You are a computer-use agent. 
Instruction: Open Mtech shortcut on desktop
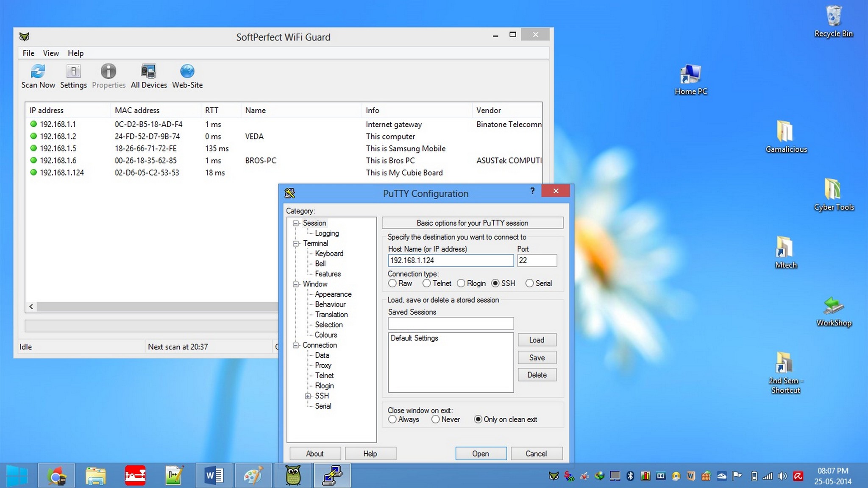pyautogui.click(x=786, y=252)
